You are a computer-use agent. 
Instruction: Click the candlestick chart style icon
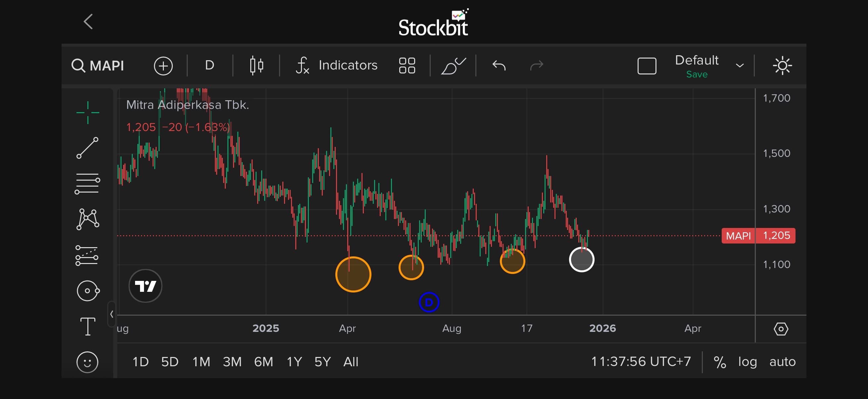click(x=257, y=65)
